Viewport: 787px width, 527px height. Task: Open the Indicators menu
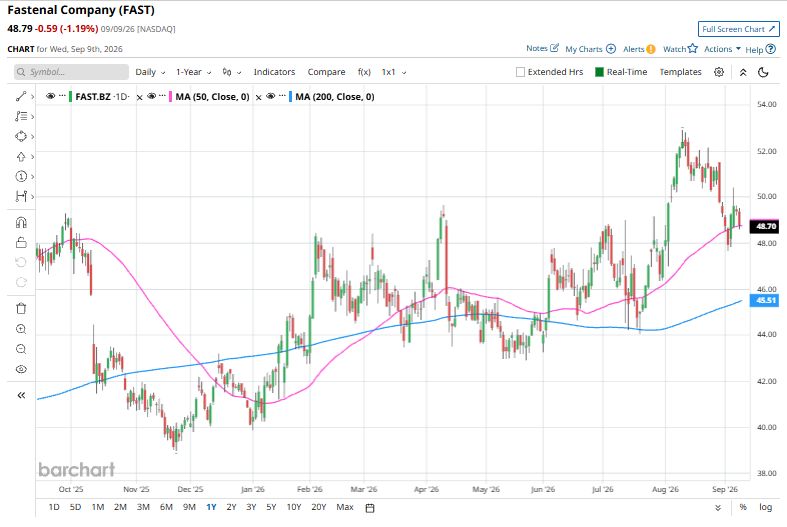[274, 72]
